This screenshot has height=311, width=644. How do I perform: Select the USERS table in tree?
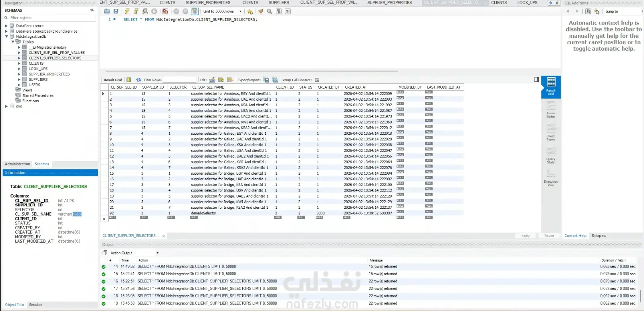tap(35, 85)
